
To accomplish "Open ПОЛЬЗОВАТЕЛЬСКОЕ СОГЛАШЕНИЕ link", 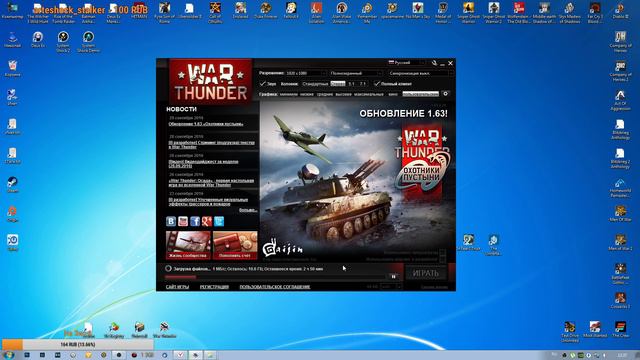I will point(275,287).
